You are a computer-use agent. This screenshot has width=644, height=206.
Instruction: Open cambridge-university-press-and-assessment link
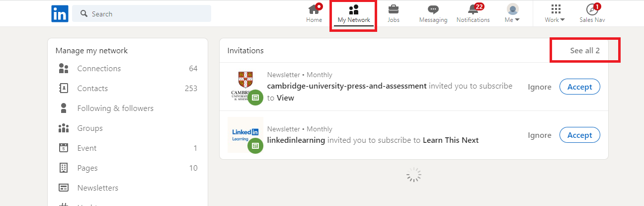pos(347,86)
